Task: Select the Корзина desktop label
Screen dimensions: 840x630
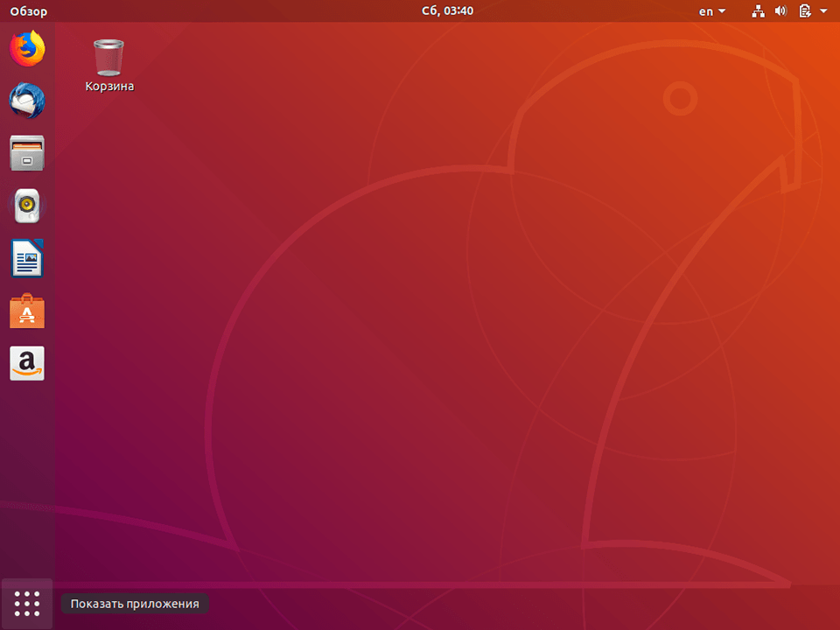Action: [x=108, y=85]
